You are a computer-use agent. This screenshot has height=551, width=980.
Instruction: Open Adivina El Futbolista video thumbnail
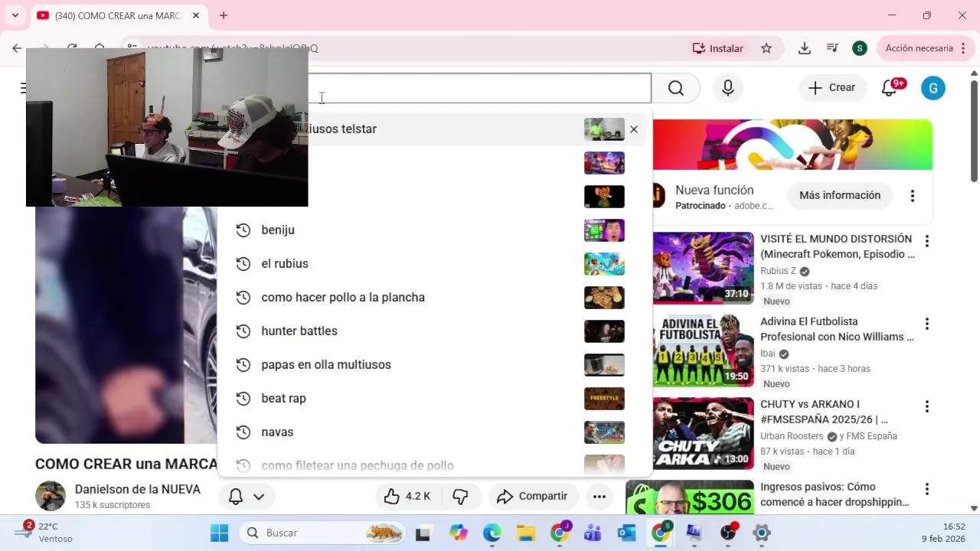pos(703,350)
